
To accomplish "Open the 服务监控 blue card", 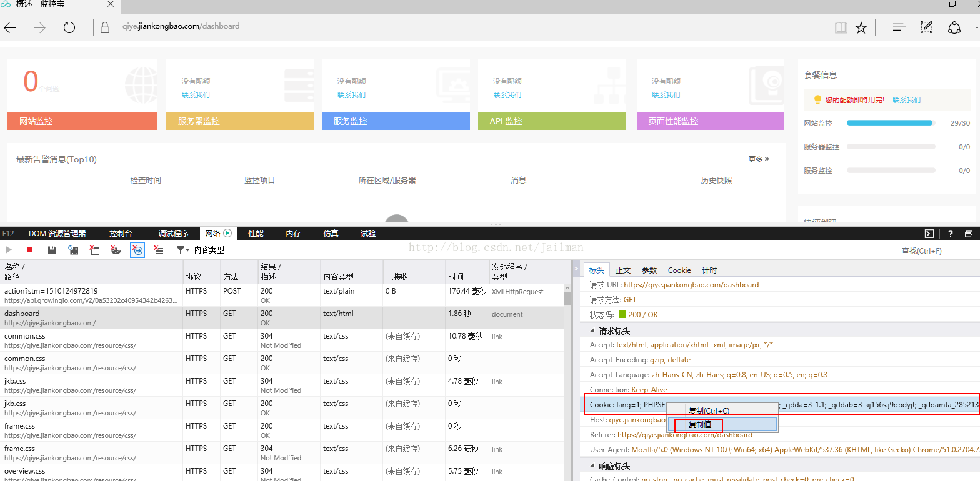I will coord(396,94).
